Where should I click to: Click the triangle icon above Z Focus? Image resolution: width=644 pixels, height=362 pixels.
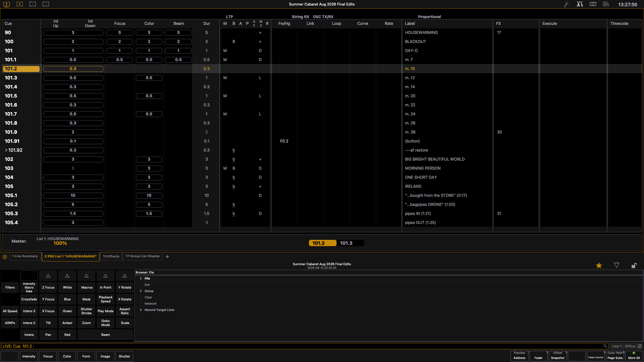click(x=48, y=276)
